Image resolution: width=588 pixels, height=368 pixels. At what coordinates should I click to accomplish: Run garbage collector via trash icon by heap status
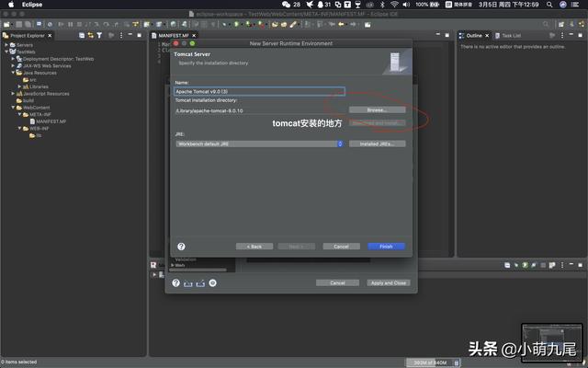tap(457, 362)
